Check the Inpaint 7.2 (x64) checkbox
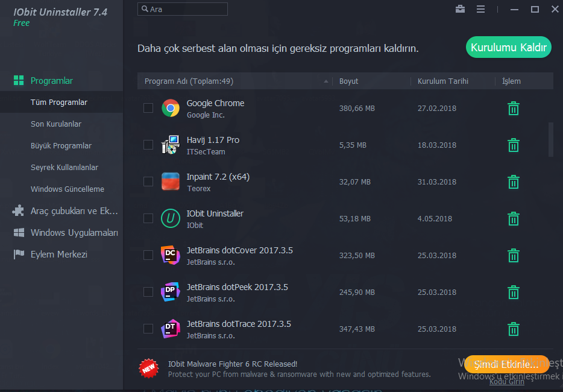The image size is (563, 392). [x=148, y=182]
